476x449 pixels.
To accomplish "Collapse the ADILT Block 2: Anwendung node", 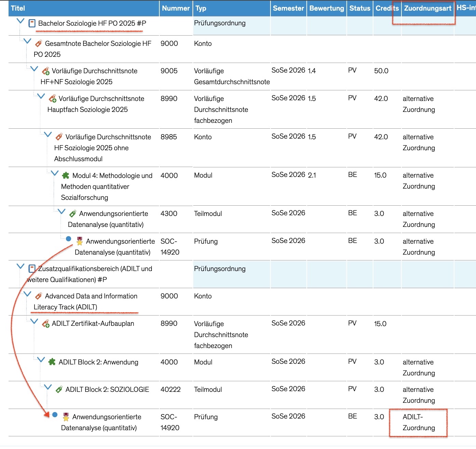I will 41,359.
